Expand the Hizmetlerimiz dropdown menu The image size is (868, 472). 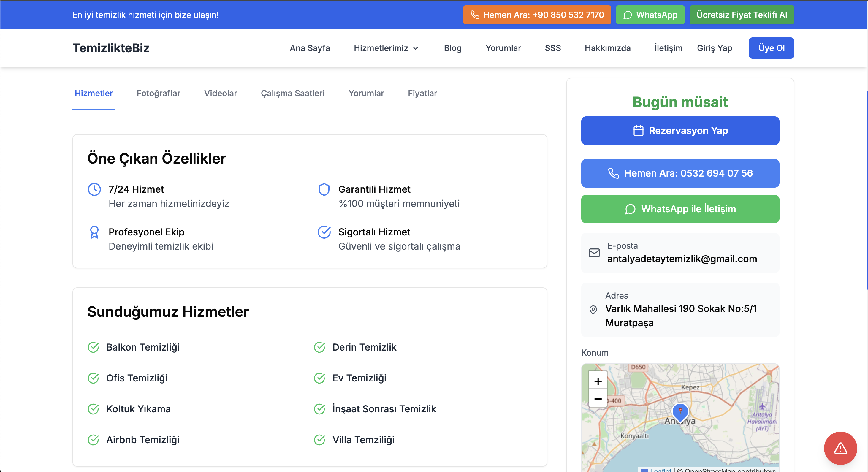click(386, 48)
